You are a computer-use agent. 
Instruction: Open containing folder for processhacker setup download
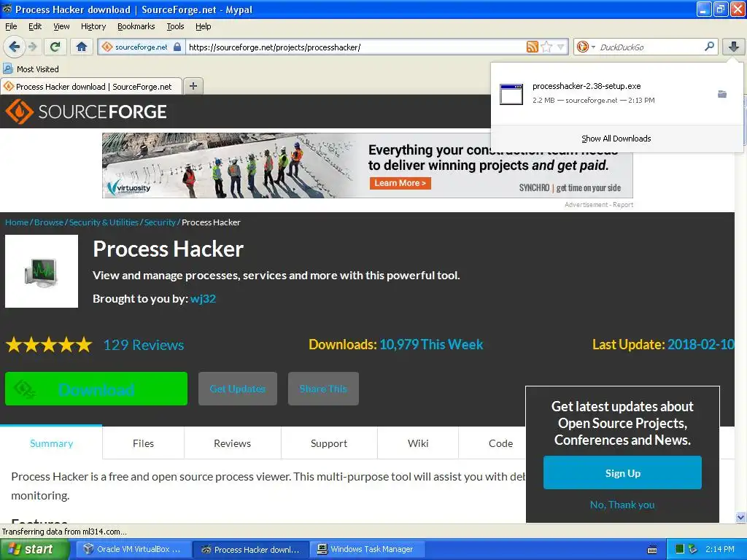pos(722,94)
